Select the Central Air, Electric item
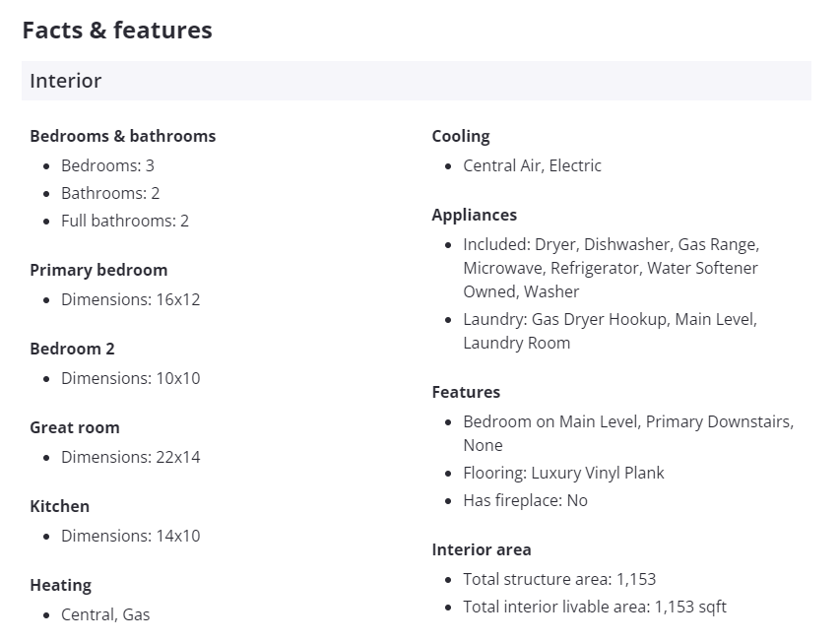This screenshot has width=840, height=641. point(532,165)
